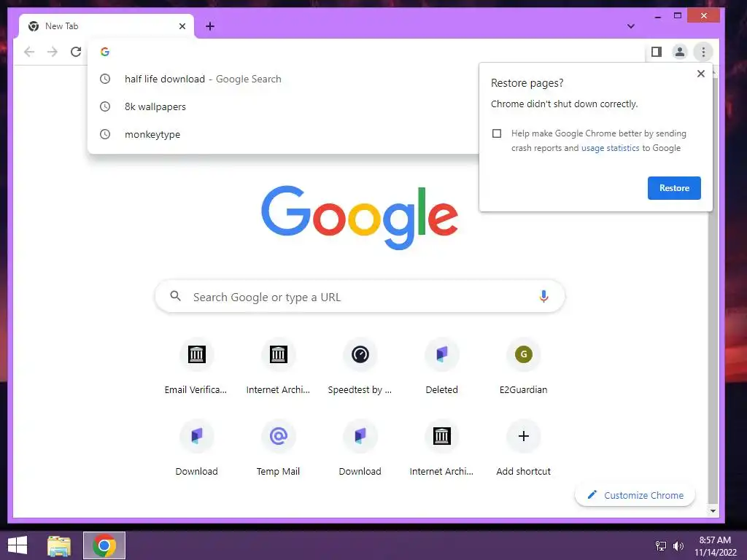
Task: Go back using the back arrow
Action: [29, 52]
